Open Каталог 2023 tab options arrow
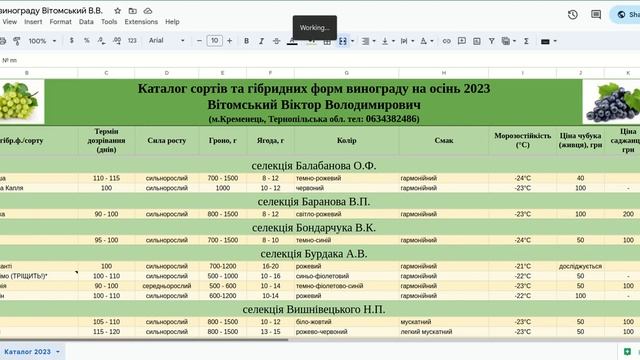 [x=58, y=352]
